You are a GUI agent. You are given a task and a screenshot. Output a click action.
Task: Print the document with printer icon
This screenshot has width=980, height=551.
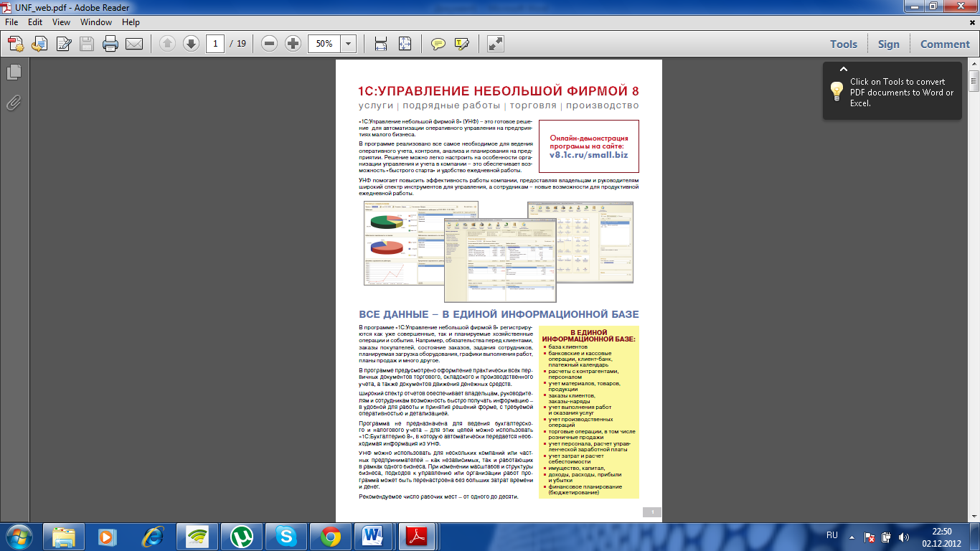click(110, 44)
